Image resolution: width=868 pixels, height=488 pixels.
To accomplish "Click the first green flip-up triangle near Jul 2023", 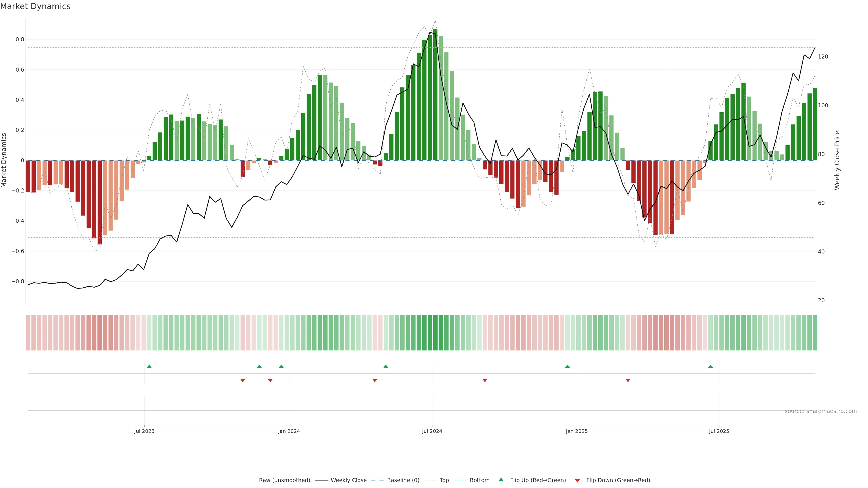I will coord(149,366).
